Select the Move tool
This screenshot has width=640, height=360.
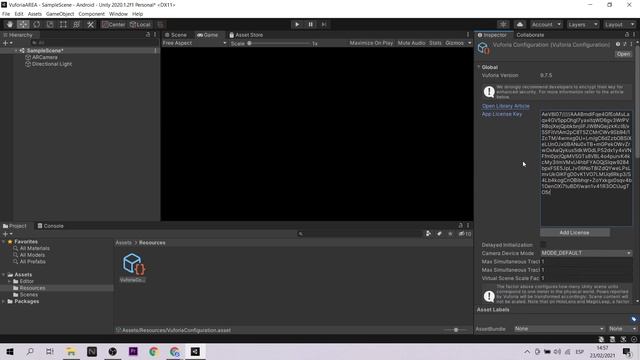click(23, 24)
